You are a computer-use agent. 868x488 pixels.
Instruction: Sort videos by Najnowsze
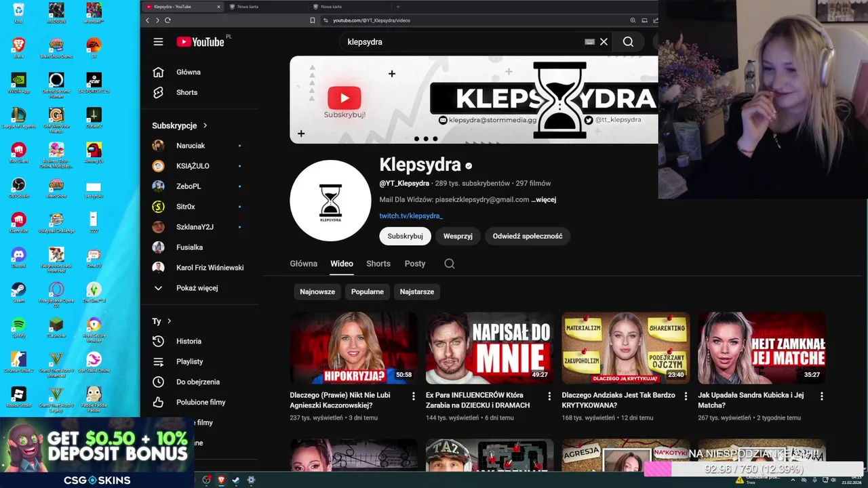click(317, 291)
